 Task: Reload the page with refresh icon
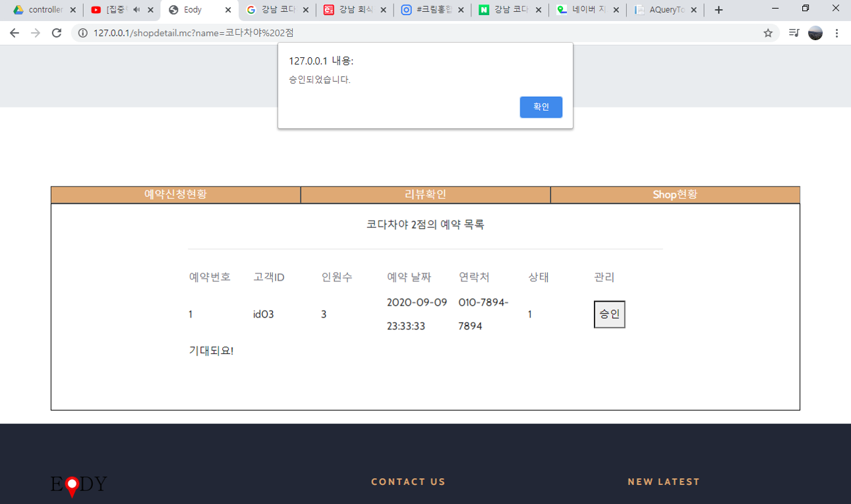(x=57, y=33)
